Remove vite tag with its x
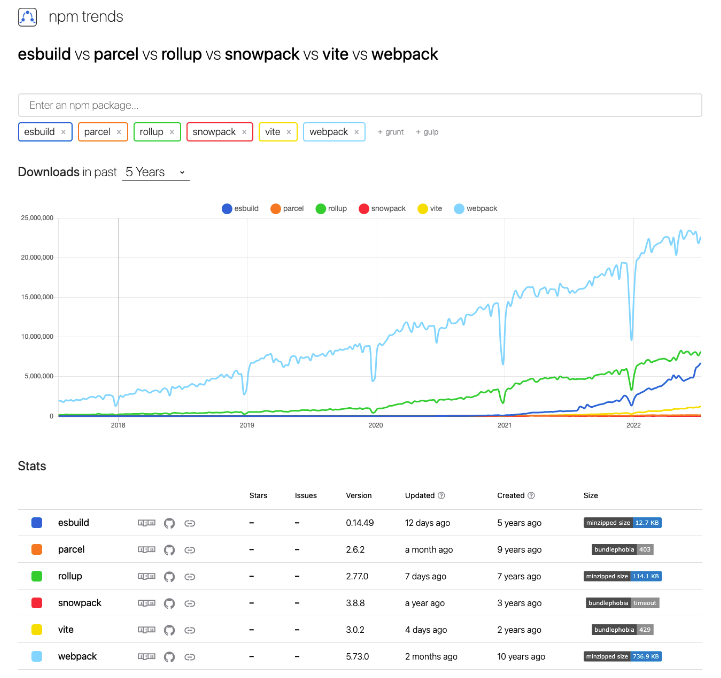 point(289,132)
